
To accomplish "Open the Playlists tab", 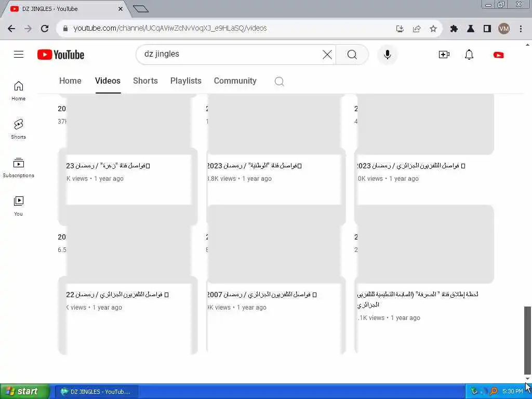I will tap(185, 81).
